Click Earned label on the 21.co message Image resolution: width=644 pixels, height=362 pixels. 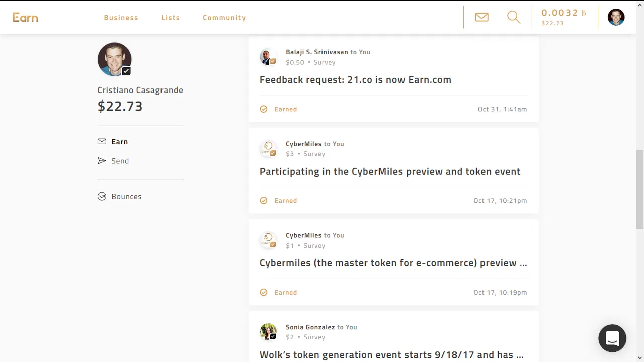(286, 109)
